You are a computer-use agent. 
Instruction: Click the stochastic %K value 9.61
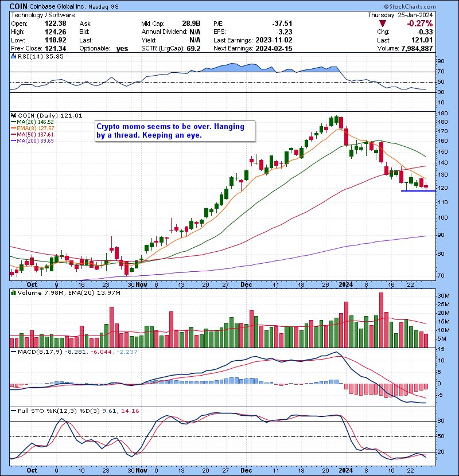tap(110, 411)
